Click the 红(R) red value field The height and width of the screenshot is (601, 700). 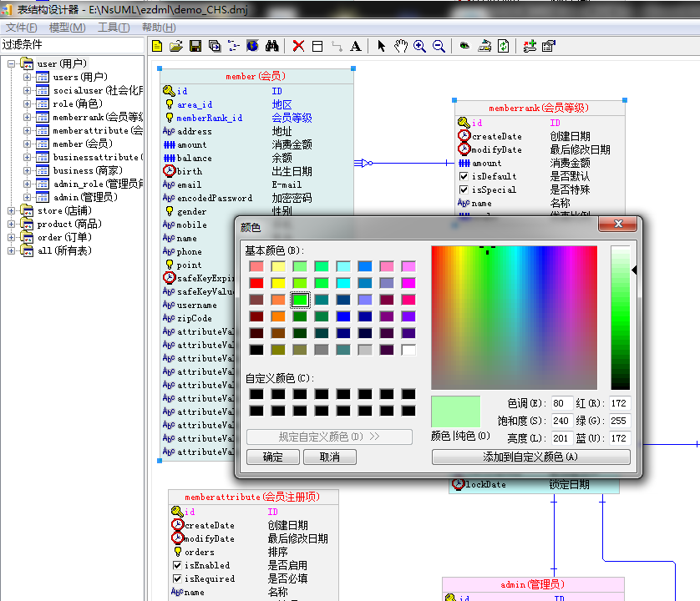pyautogui.click(x=619, y=403)
